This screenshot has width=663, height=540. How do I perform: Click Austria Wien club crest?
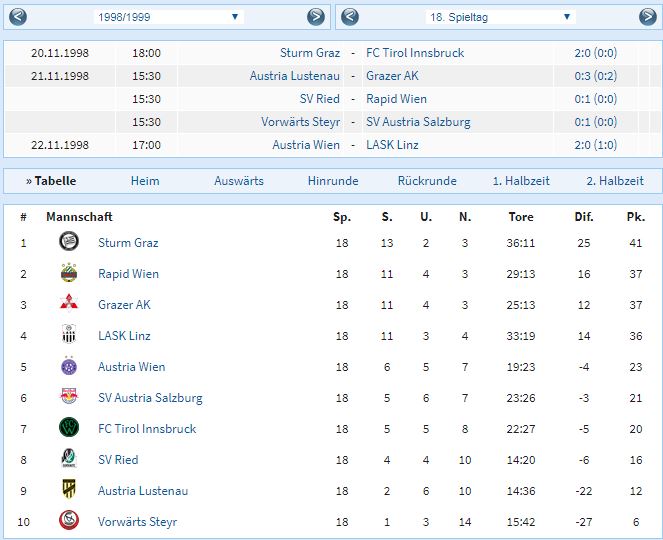(69, 366)
